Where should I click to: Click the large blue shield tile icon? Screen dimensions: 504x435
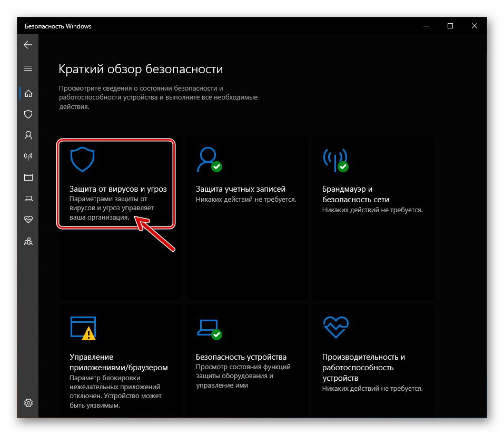coord(82,160)
